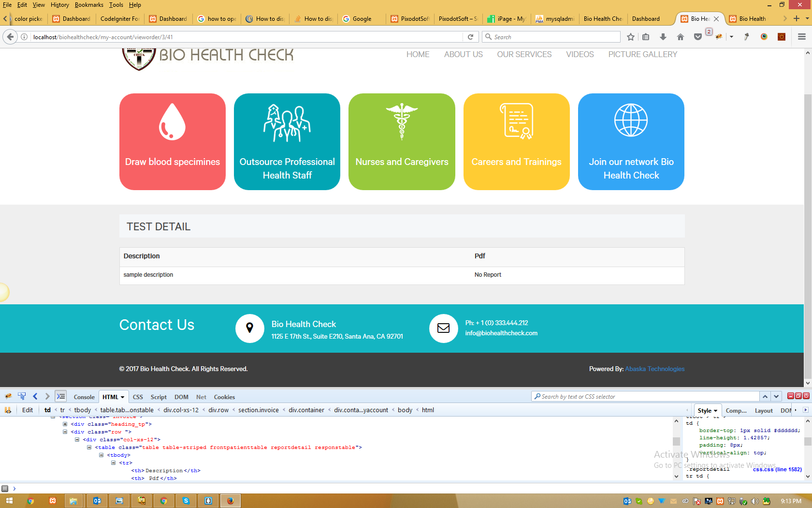This screenshot has height=508, width=812.
Task: Go to the browser Home icon
Action: click(x=681, y=37)
